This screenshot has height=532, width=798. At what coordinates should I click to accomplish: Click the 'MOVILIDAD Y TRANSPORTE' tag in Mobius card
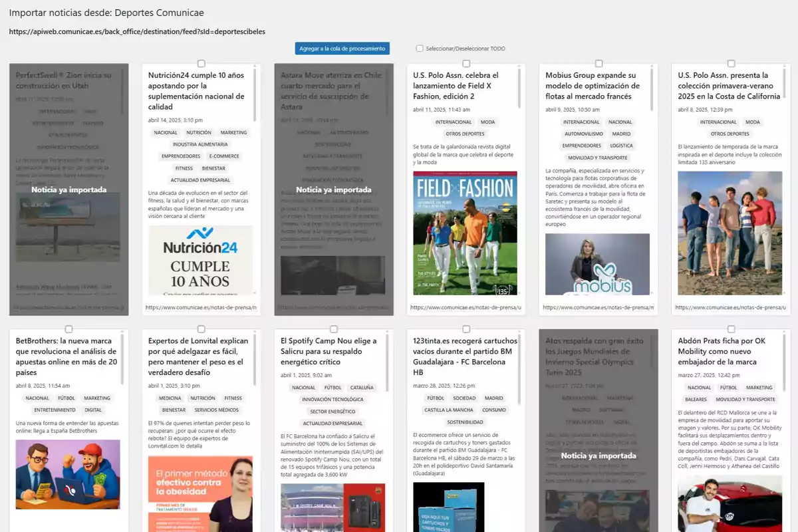[597, 158]
